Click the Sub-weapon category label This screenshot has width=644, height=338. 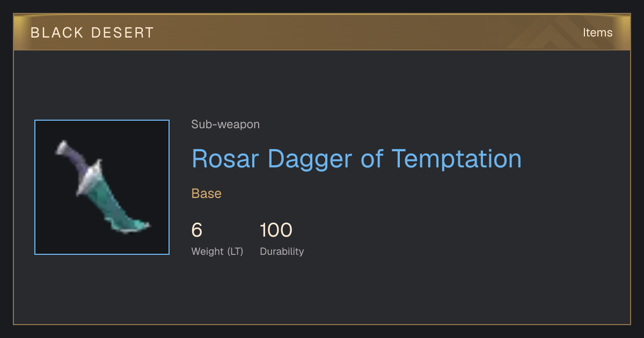coord(225,124)
